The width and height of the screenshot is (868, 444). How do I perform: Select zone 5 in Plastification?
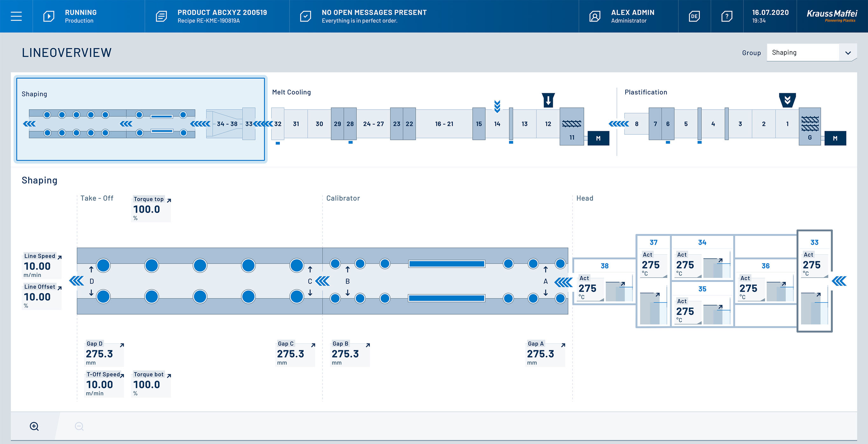[686, 124]
